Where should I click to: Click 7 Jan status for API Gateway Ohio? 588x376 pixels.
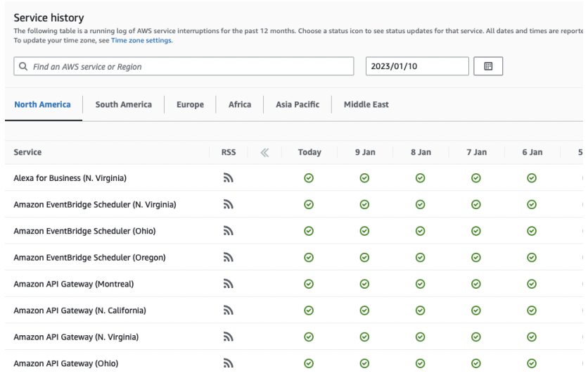coord(476,363)
